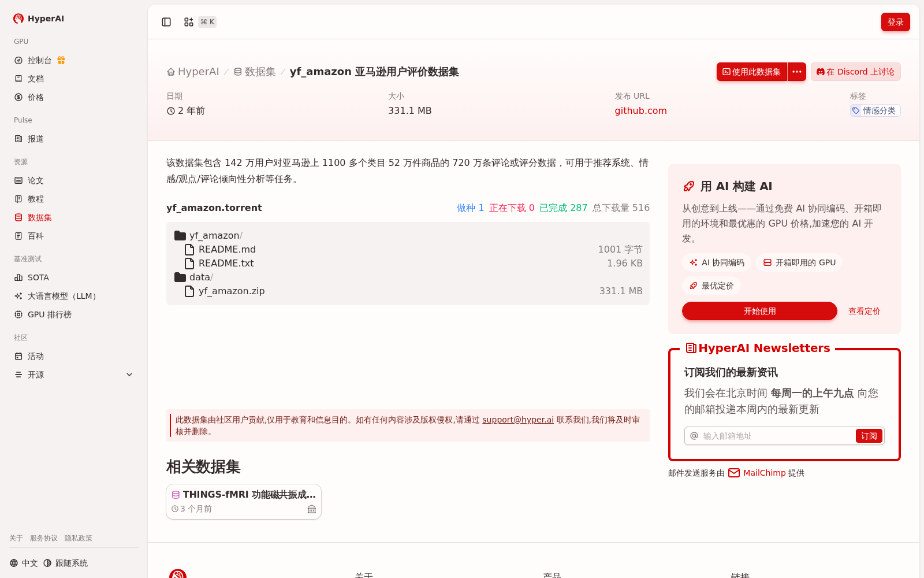This screenshot has width=924, height=578.
Task: Click the clock icon next to 2 年前
Action: 171,111
